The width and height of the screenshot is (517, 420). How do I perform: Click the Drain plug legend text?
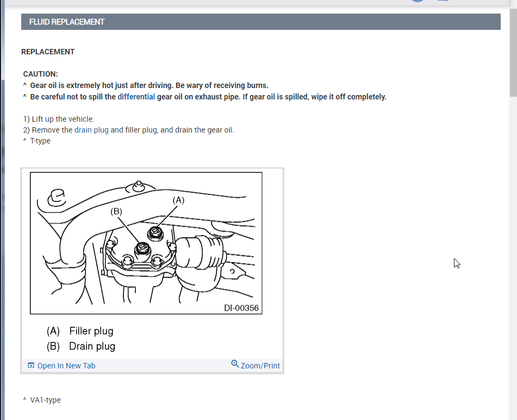coord(92,346)
